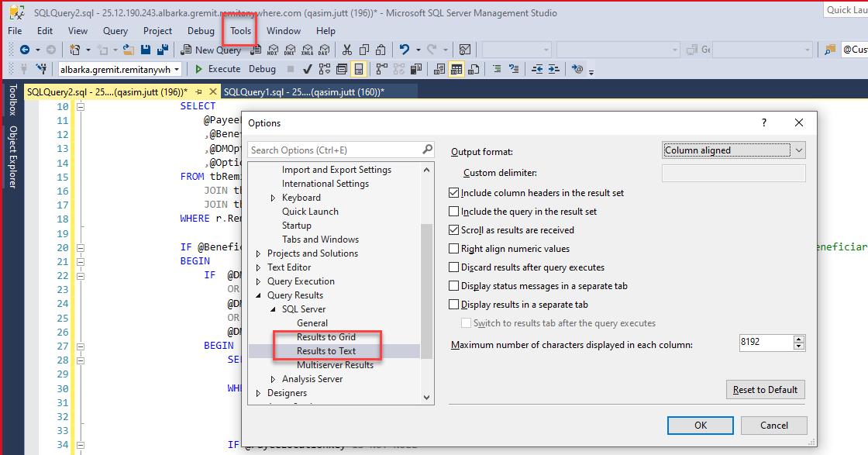Screen dimensions: 868x455
Task: Comment out selected lines with the toolbar icon
Action: (497, 69)
